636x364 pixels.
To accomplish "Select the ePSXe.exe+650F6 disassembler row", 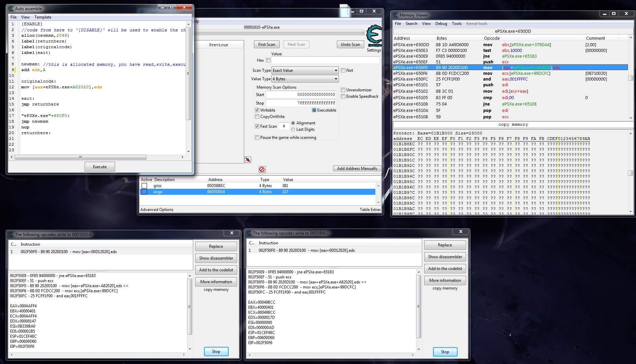I will click(510, 73).
